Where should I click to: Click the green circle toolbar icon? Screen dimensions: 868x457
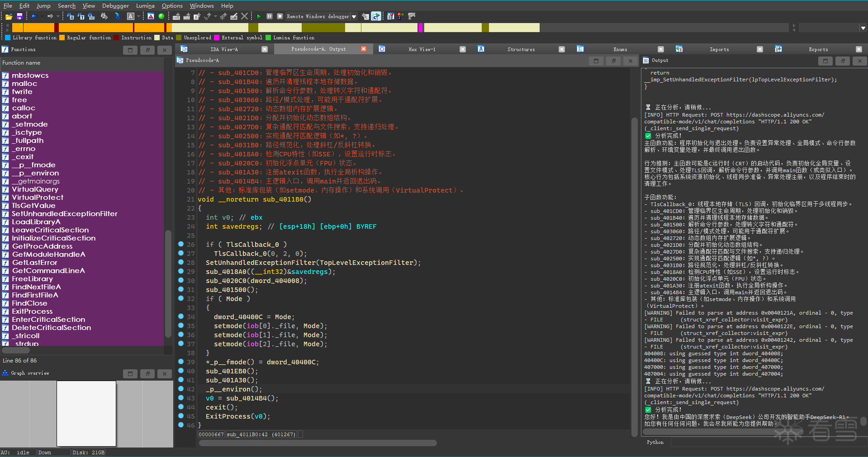[161, 16]
